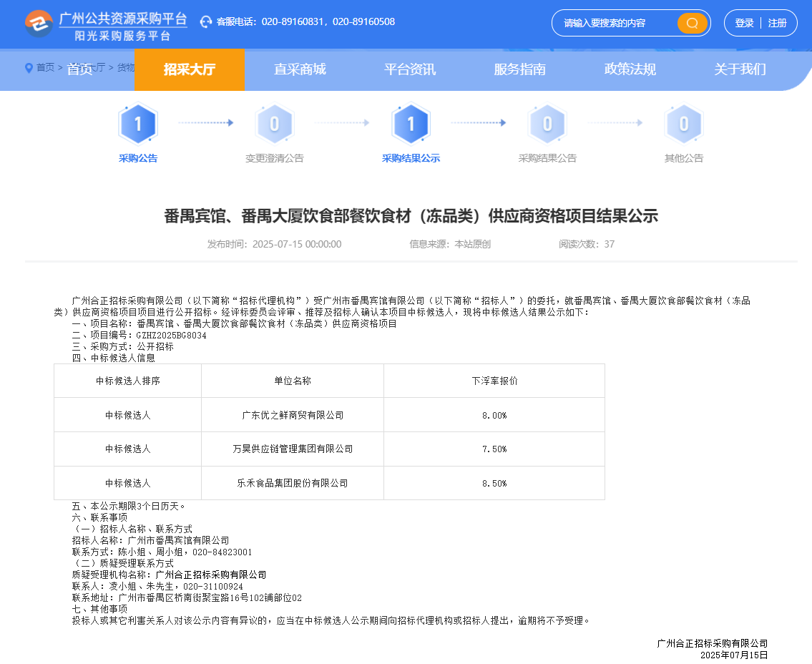Select the 变更澄清公告 hexagon step icon

[275, 125]
